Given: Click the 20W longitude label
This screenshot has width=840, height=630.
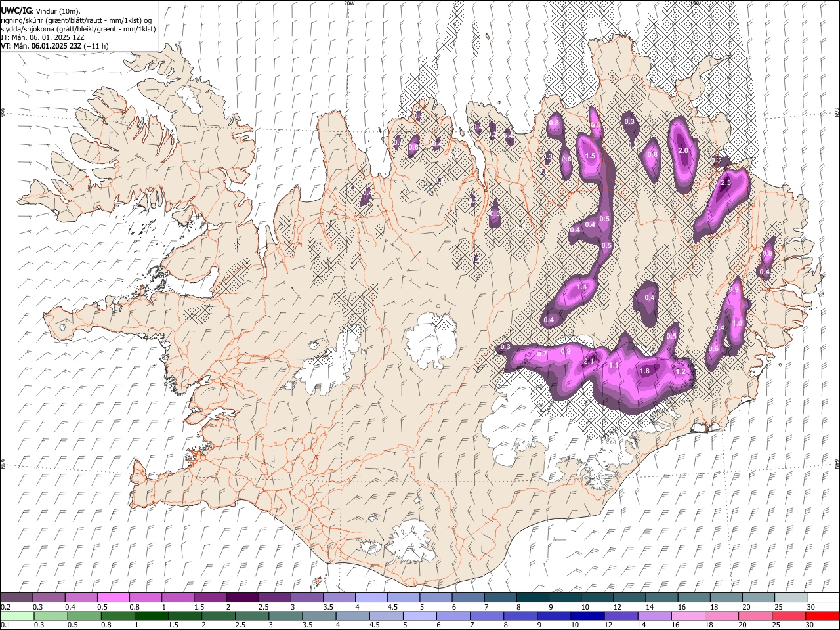Looking at the screenshot, I should pyautogui.click(x=349, y=3).
